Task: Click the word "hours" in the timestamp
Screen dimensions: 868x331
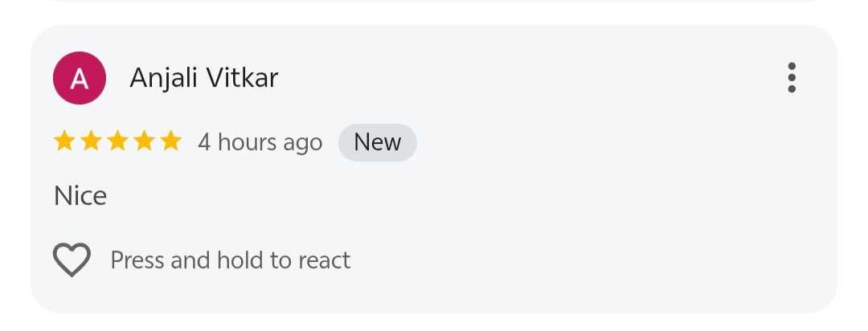Action: [x=247, y=143]
